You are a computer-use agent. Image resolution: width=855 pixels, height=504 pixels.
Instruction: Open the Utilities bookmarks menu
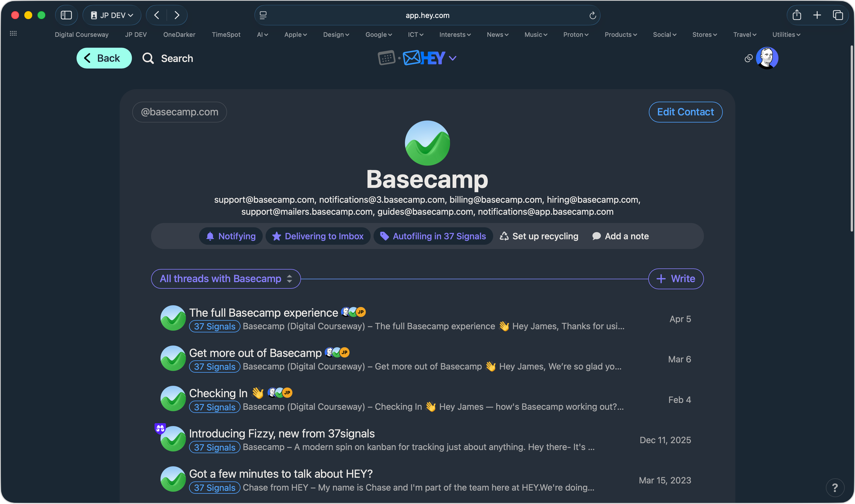(x=786, y=35)
